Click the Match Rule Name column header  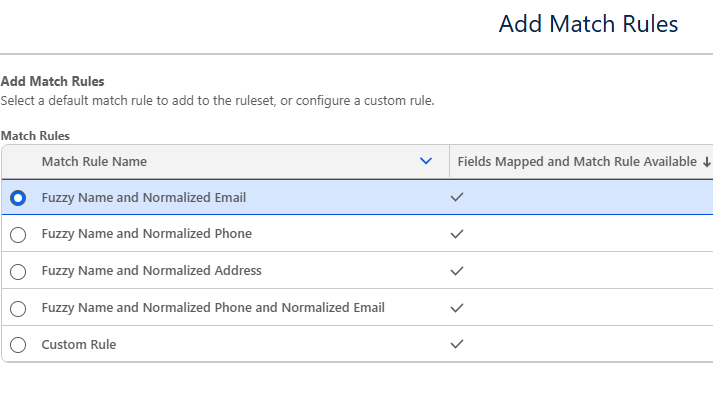(226, 162)
